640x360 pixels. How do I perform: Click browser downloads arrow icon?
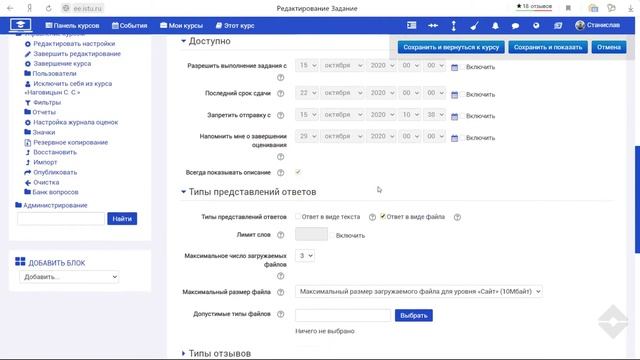tap(631, 8)
